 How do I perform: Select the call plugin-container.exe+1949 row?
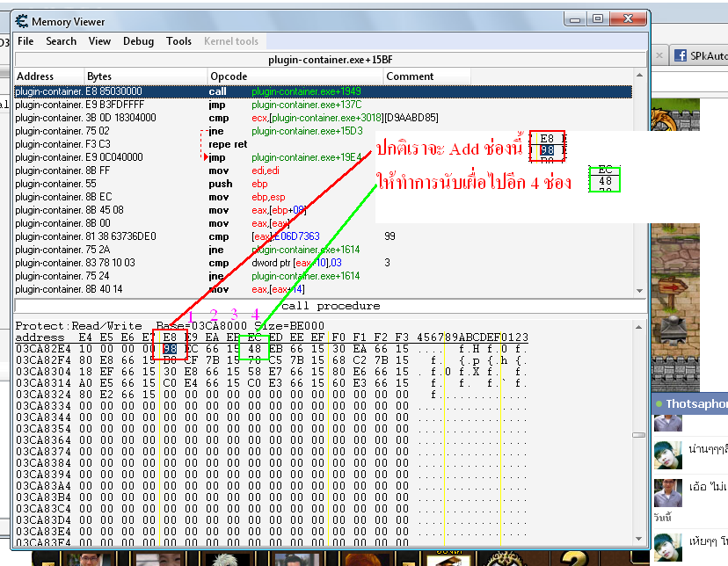324,91
